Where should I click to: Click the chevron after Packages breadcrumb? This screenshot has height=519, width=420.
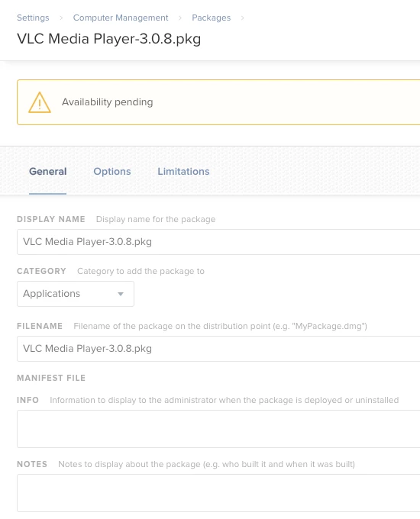[x=243, y=18]
